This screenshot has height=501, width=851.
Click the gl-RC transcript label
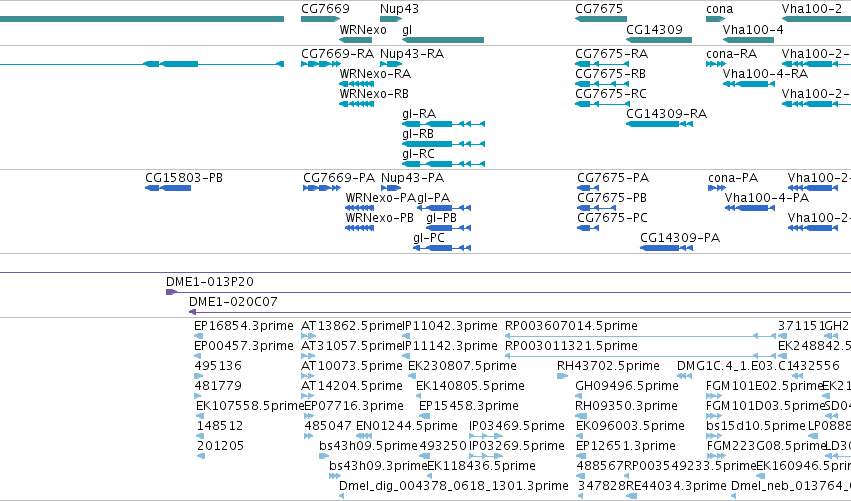pyautogui.click(x=418, y=154)
